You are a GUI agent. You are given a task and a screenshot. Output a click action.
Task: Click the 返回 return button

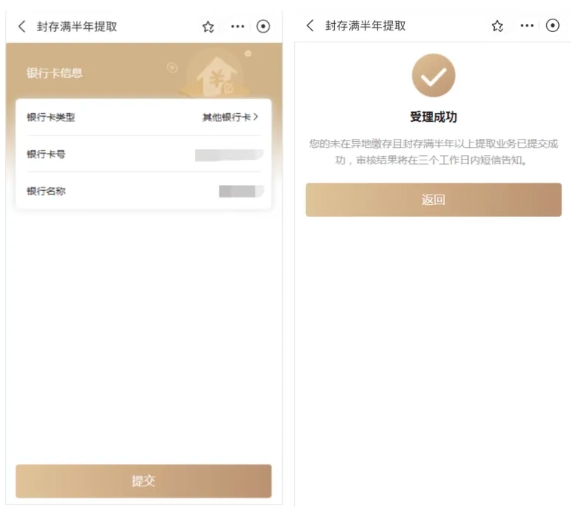point(433,200)
